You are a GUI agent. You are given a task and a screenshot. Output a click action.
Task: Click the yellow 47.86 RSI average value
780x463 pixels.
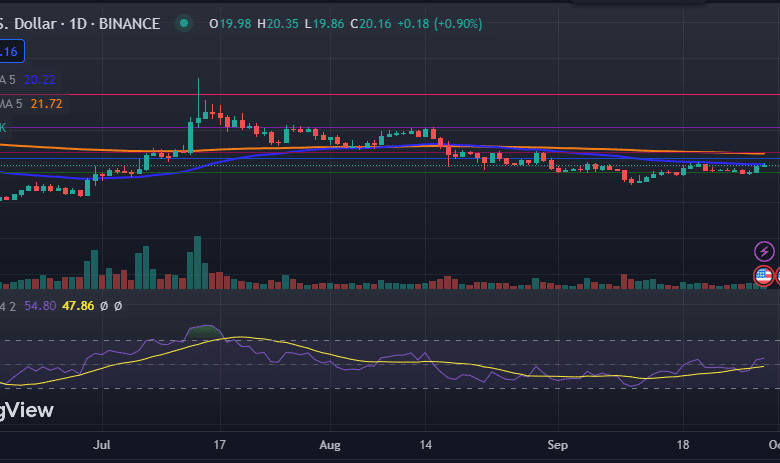pyautogui.click(x=78, y=305)
